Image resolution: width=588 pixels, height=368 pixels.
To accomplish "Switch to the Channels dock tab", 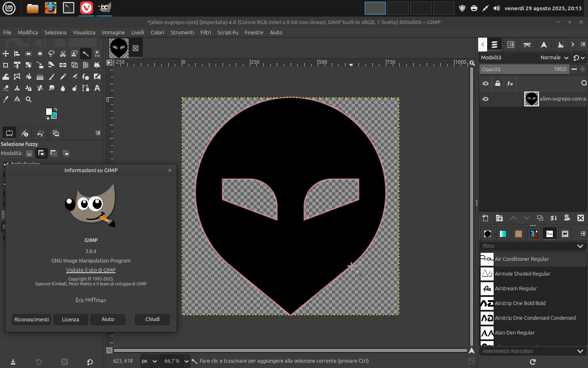I will click(510, 45).
